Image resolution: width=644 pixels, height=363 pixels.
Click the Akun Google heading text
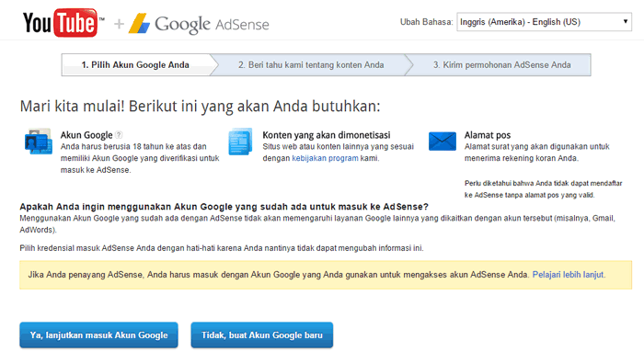tap(86, 135)
